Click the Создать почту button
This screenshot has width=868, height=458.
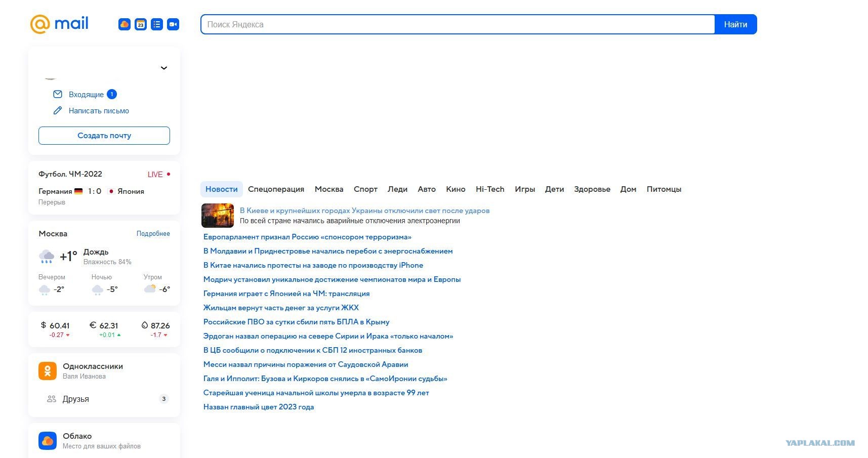104,136
